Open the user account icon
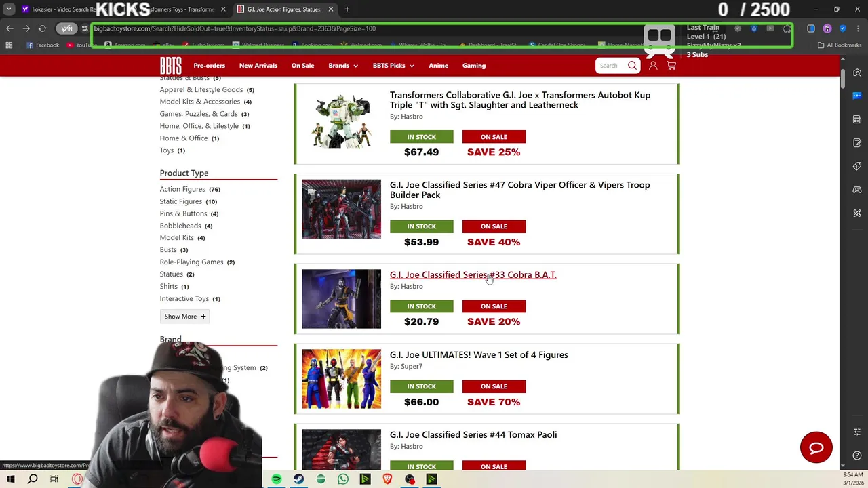Screen dimensions: 868x488 tap(653, 66)
